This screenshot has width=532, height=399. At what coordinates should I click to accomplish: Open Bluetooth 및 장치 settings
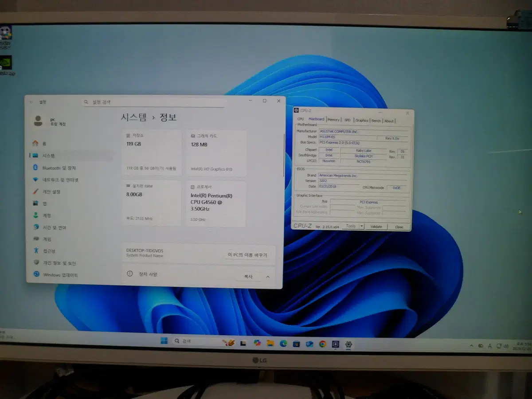tap(70, 168)
